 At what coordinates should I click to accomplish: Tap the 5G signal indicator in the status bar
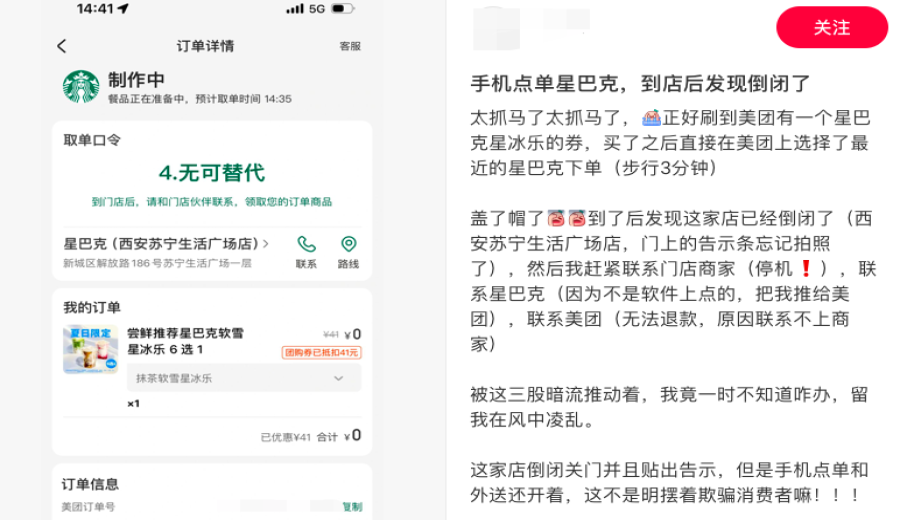tap(317, 9)
